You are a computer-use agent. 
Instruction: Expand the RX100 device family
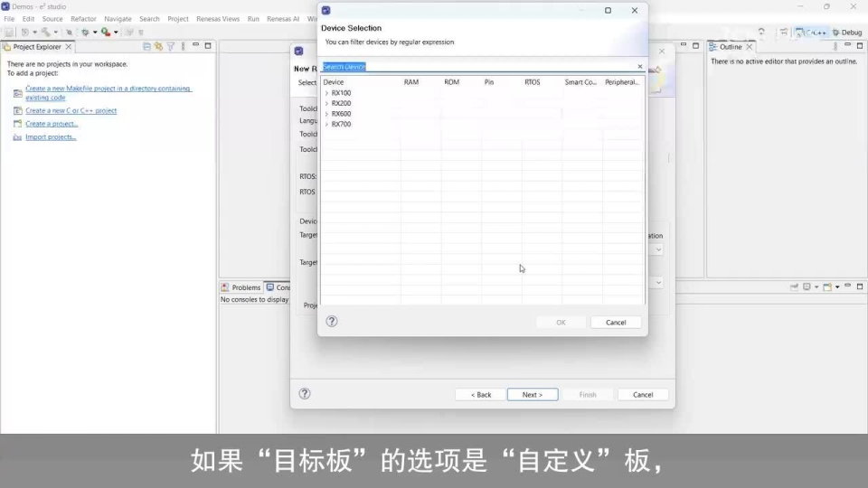326,93
